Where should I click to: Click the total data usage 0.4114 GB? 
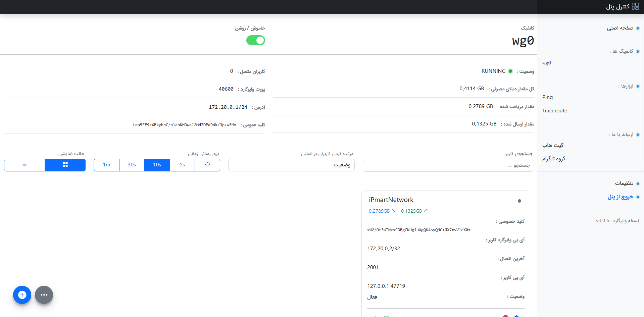pos(472,89)
